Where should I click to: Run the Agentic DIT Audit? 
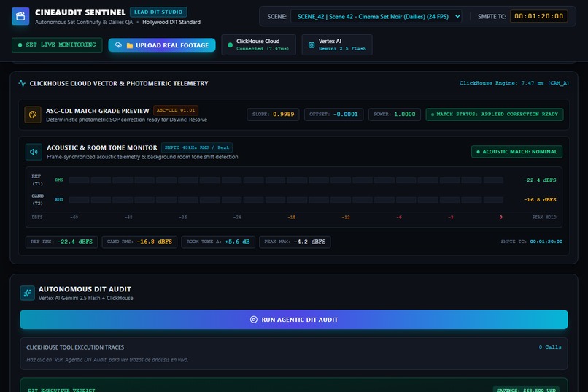point(294,320)
